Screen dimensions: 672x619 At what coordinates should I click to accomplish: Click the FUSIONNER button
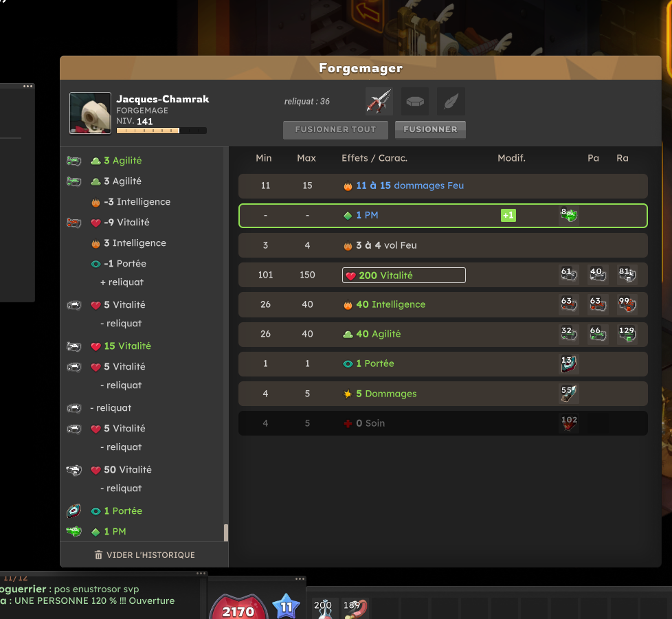coord(430,129)
